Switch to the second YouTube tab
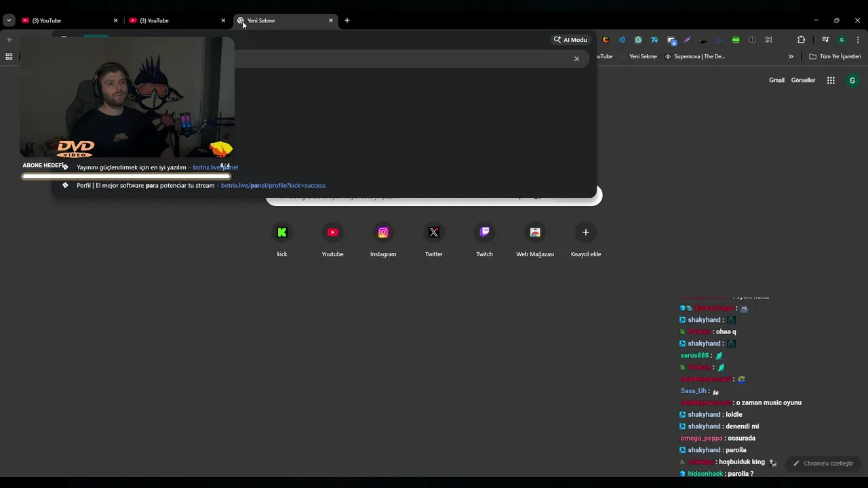868x488 pixels. coord(176,20)
